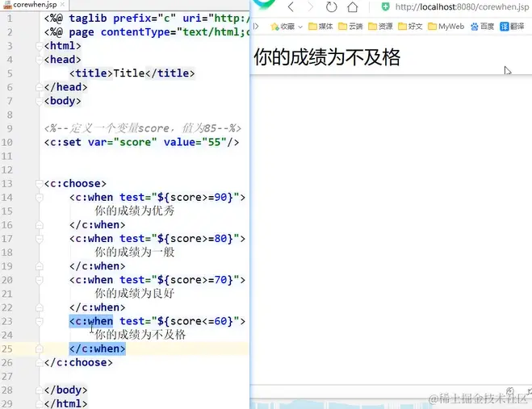Open the 收藏 dropdown arrow

tap(300, 27)
